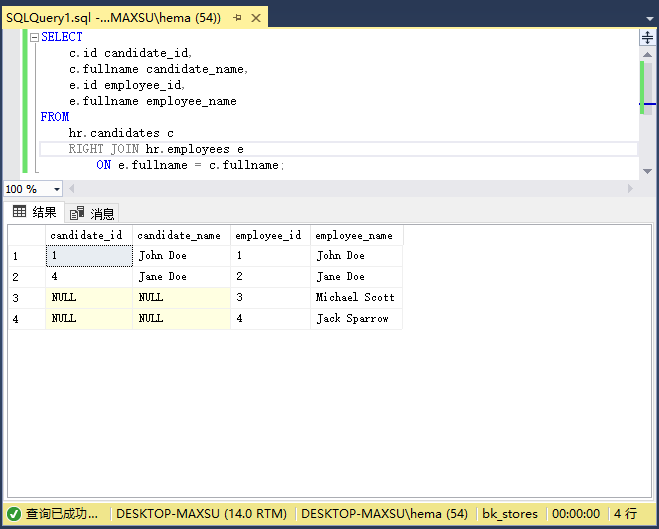Click hr.candidates c in query text
This screenshot has height=529, width=659.
(x=121, y=133)
